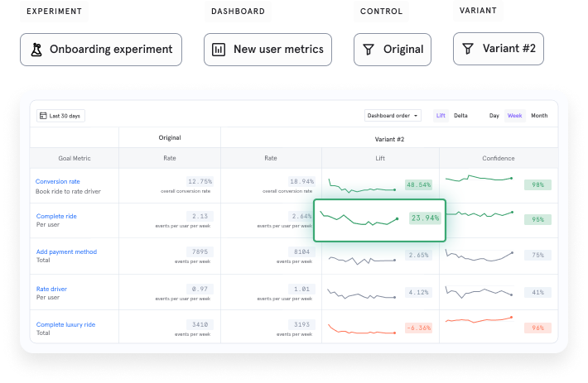Click the Goal Metric column header

point(75,158)
